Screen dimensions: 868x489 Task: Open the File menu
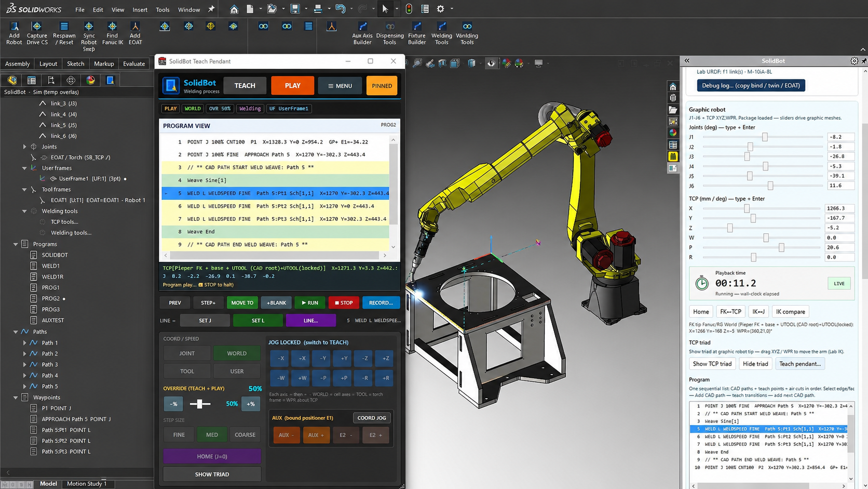coord(79,9)
